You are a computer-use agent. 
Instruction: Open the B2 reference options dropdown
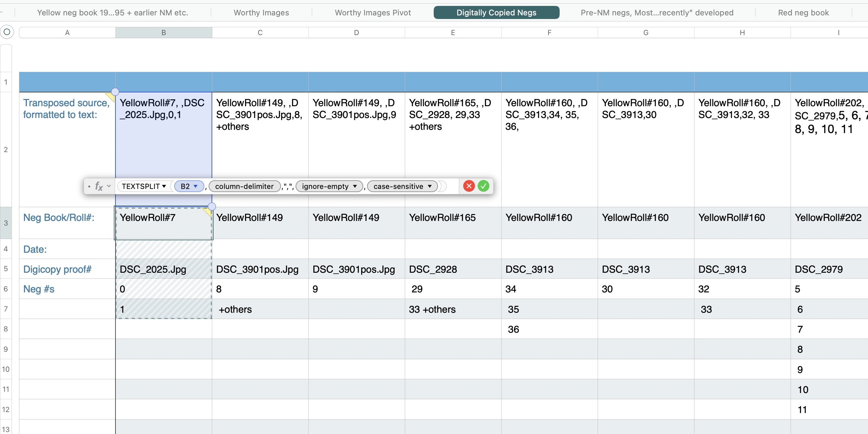(196, 186)
